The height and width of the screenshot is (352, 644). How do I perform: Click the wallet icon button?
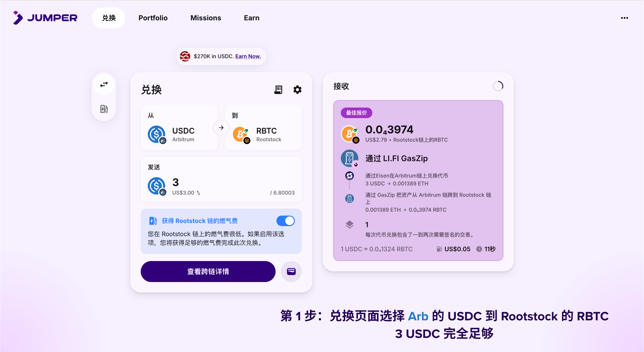[x=291, y=271]
